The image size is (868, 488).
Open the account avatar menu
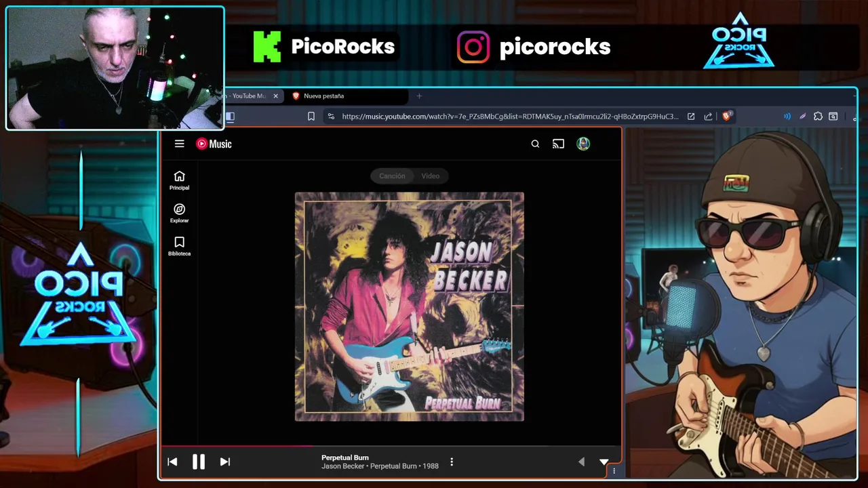pos(583,144)
